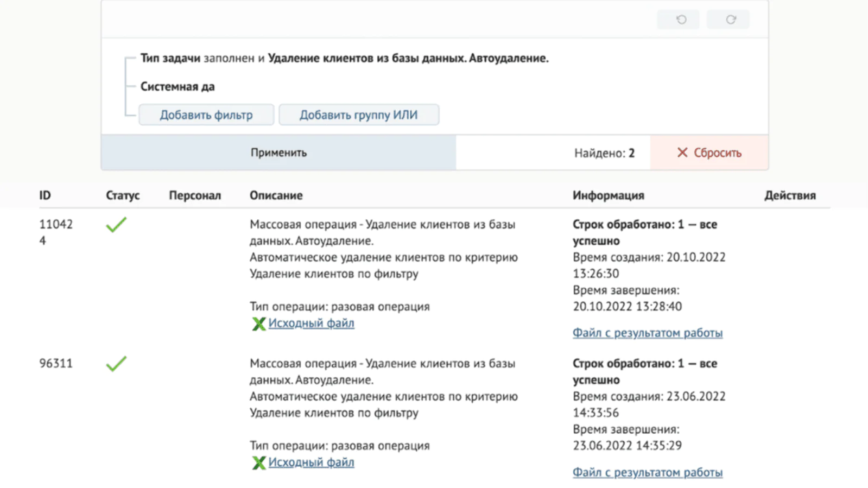Open Файл с результатом работы from 20.10.2022 task
Viewport: 868px width, 488px height.
[x=648, y=333]
